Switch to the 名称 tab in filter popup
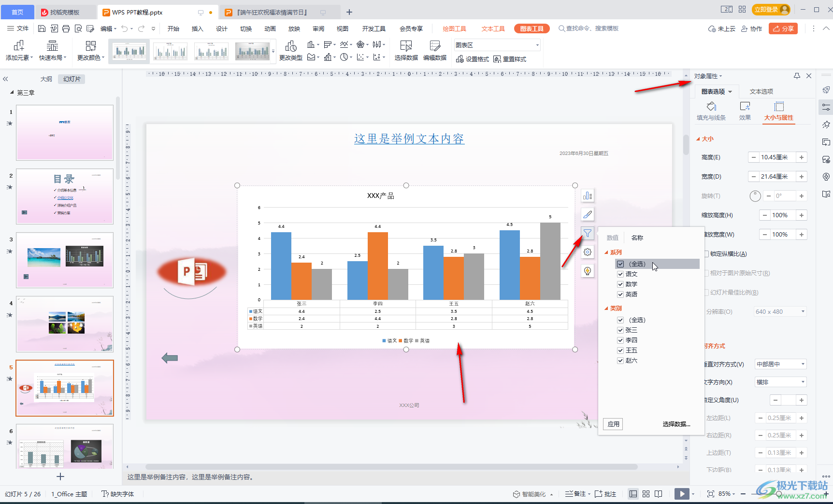Screen dimensions: 833x504 (x=637, y=238)
